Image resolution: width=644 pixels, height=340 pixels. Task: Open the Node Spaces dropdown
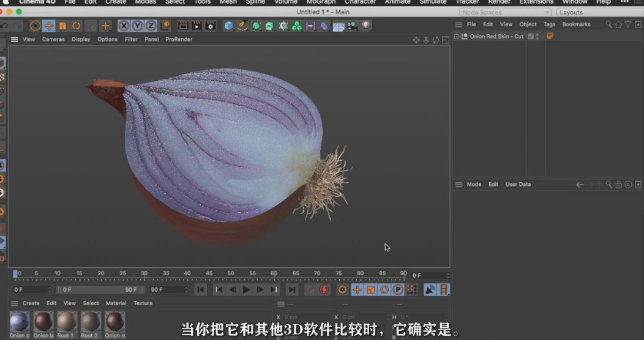506,12
